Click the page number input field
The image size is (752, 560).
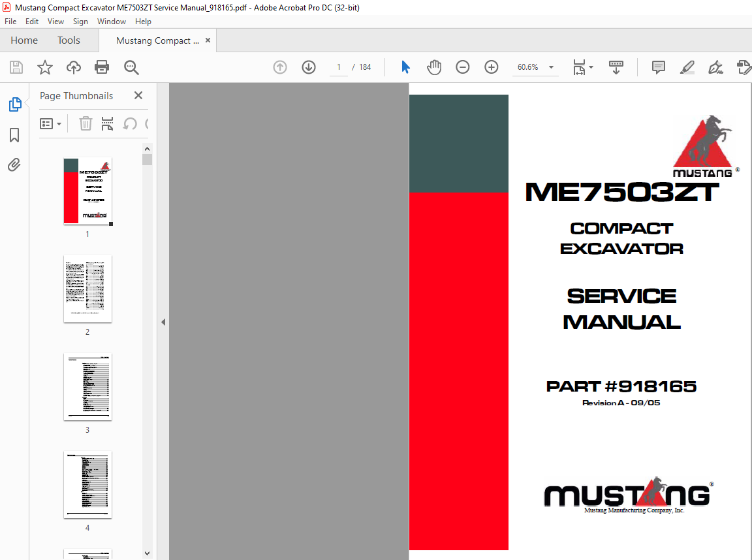339,67
